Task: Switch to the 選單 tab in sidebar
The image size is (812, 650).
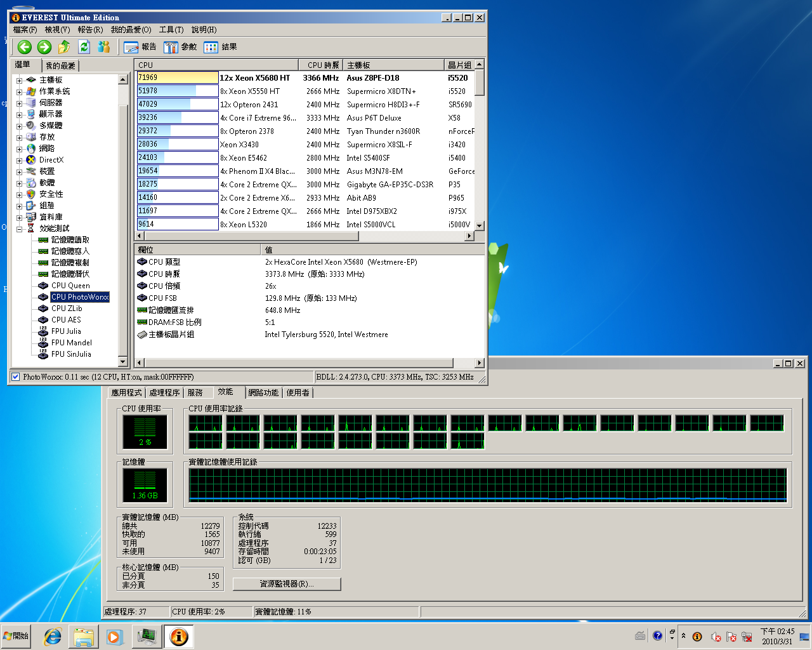Action: coord(23,65)
